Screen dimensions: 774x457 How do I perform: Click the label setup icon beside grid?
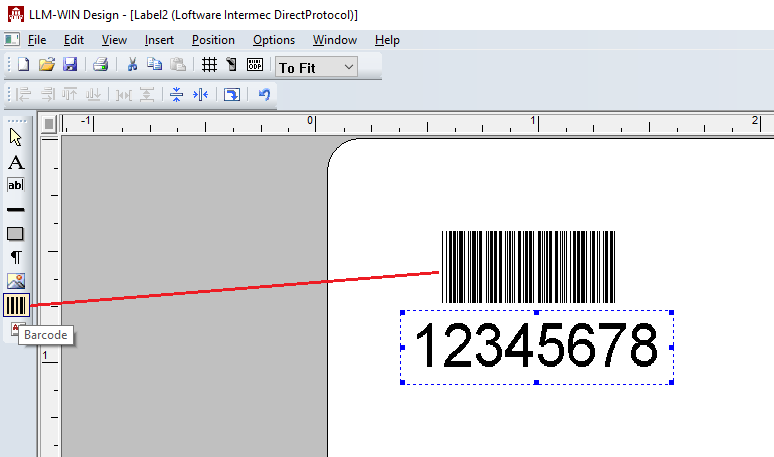click(232, 65)
